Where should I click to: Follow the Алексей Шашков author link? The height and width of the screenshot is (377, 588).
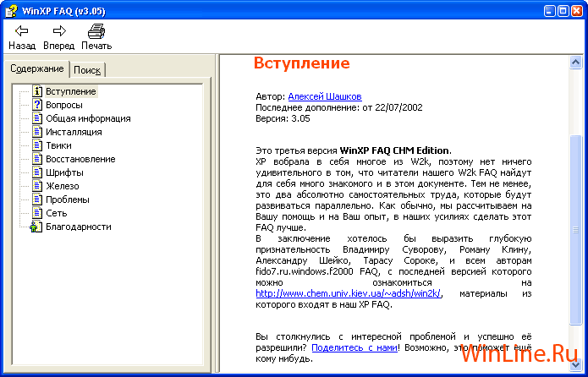[x=325, y=96]
